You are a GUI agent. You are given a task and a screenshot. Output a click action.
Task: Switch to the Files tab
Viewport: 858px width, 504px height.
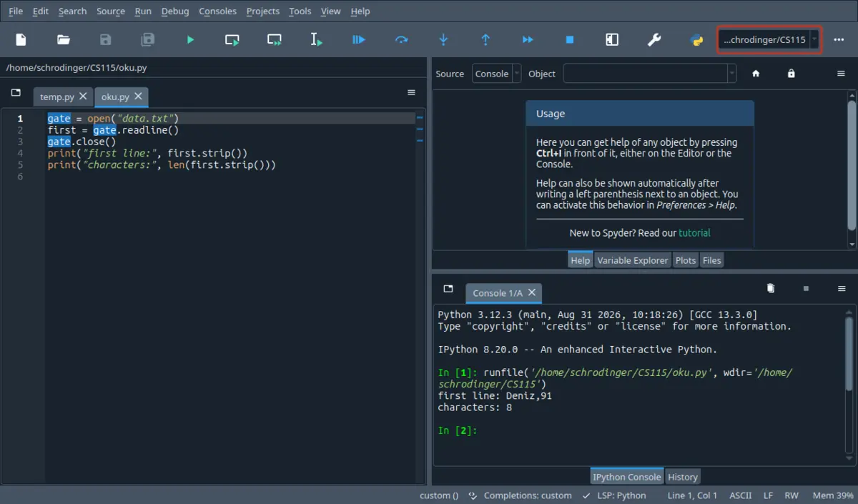712,260
